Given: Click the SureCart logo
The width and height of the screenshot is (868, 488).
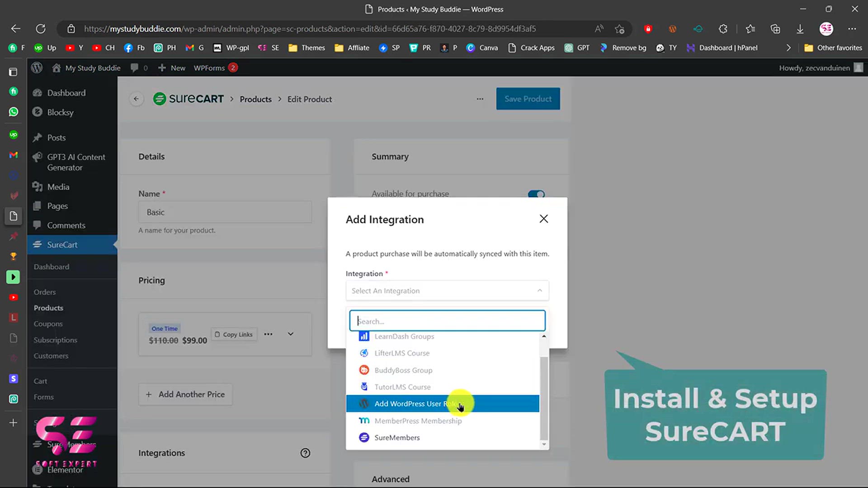Looking at the screenshot, I should click(x=188, y=99).
